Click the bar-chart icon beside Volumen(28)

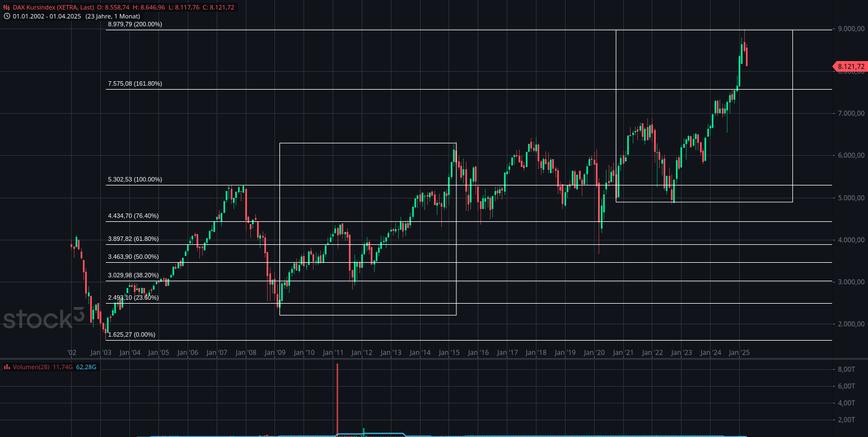pyautogui.click(x=7, y=367)
